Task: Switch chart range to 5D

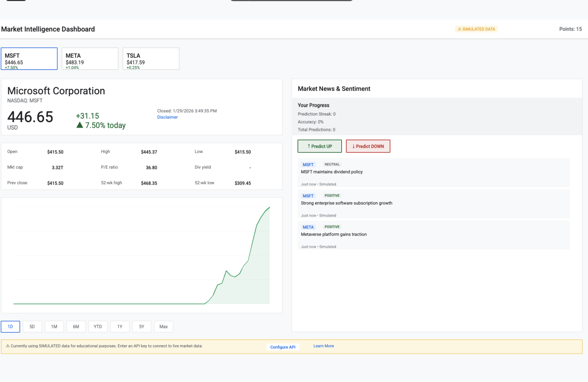Action: (32, 326)
